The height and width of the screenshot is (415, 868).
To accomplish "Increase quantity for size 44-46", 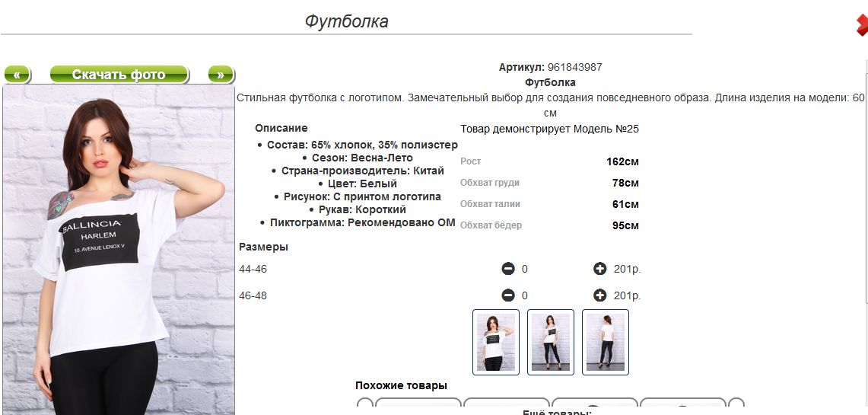I will (x=599, y=269).
